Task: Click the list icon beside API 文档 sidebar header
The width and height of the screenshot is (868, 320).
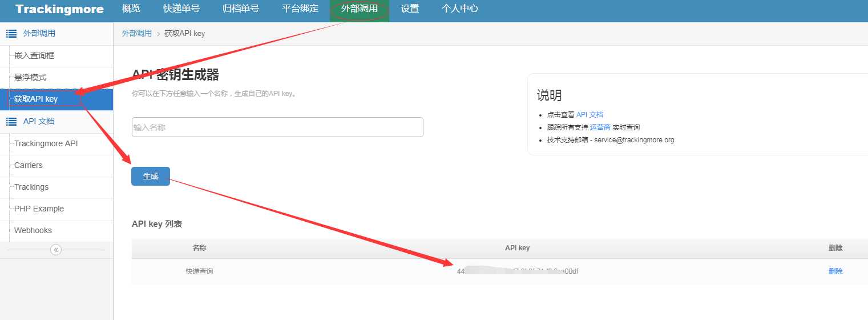Action: tap(11, 121)
